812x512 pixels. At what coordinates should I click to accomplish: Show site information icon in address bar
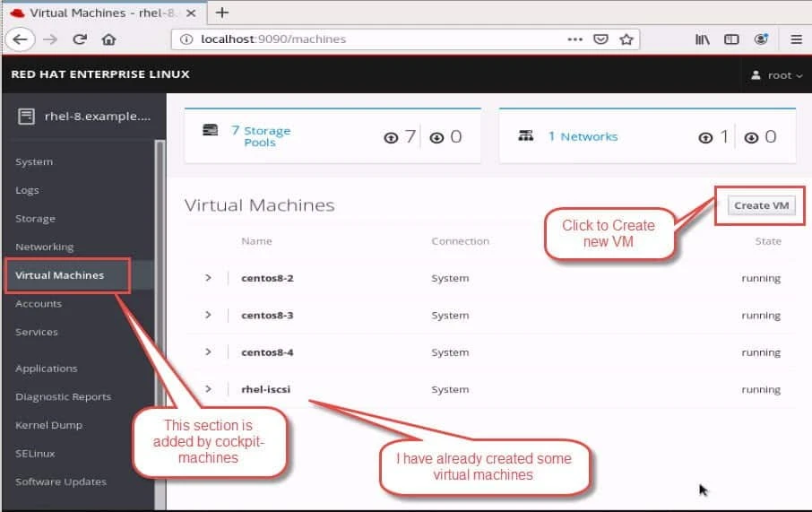(186, 39)
